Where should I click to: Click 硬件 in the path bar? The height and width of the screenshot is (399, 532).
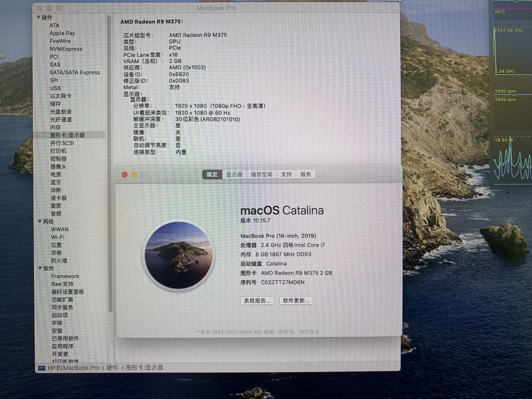112,368
